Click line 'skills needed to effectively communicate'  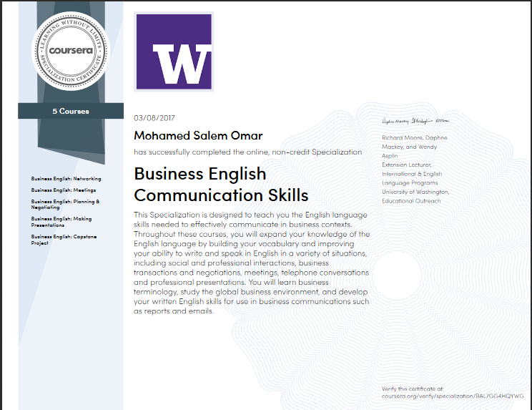(x=243, y=225)
